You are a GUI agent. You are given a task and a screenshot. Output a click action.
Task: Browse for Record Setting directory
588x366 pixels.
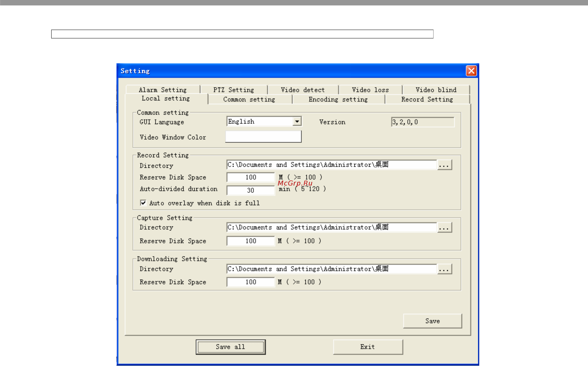pyautogui.click(x=445, y=165)
